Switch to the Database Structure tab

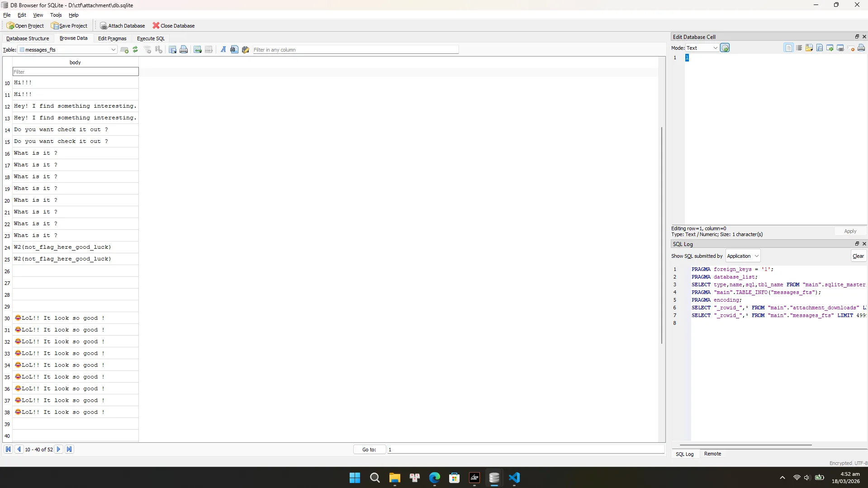pos(28,38)
